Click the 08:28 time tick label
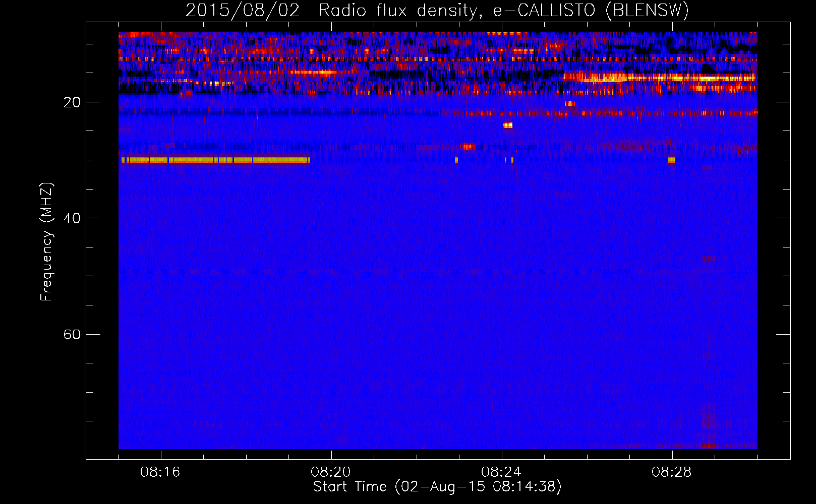Screen dimensions: 816x504 [672, 472]
